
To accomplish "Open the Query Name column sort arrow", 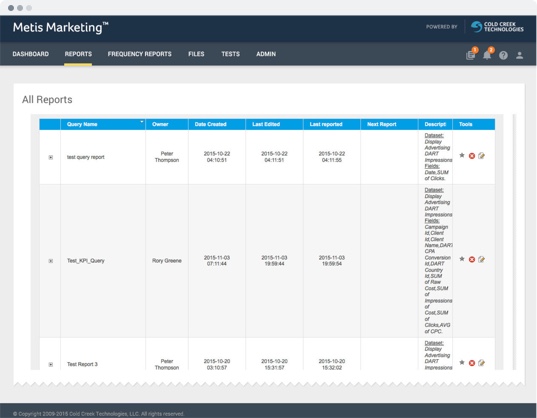I will point(141,122).
